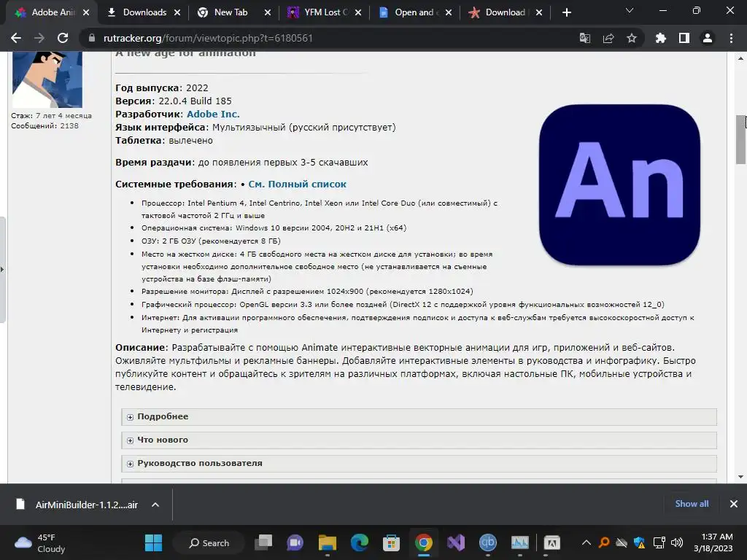Open the tab search dropdown arrow
Screen dimensions: 747x560
pyautogui.click(x=630, y=10)
